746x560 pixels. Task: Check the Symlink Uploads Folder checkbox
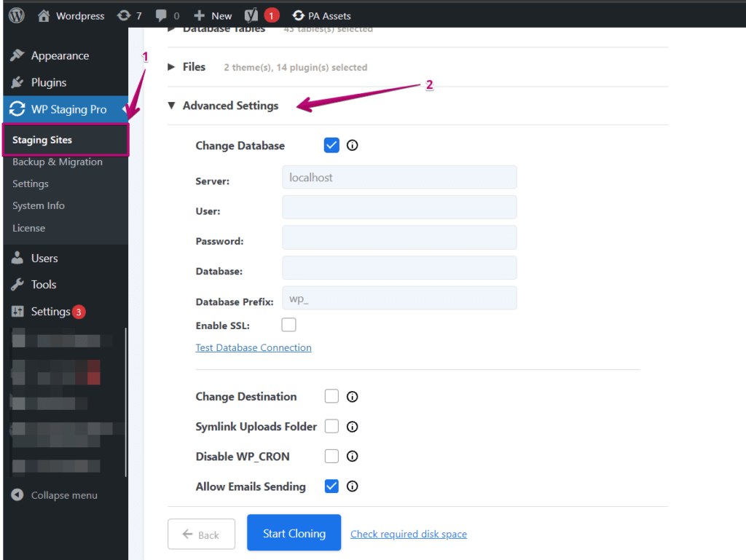[331, 426]
